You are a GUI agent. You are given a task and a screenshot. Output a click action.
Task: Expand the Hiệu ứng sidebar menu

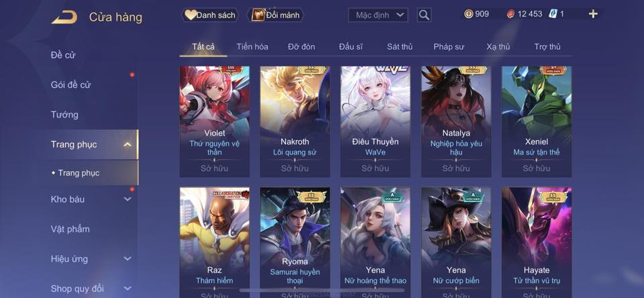127,259
